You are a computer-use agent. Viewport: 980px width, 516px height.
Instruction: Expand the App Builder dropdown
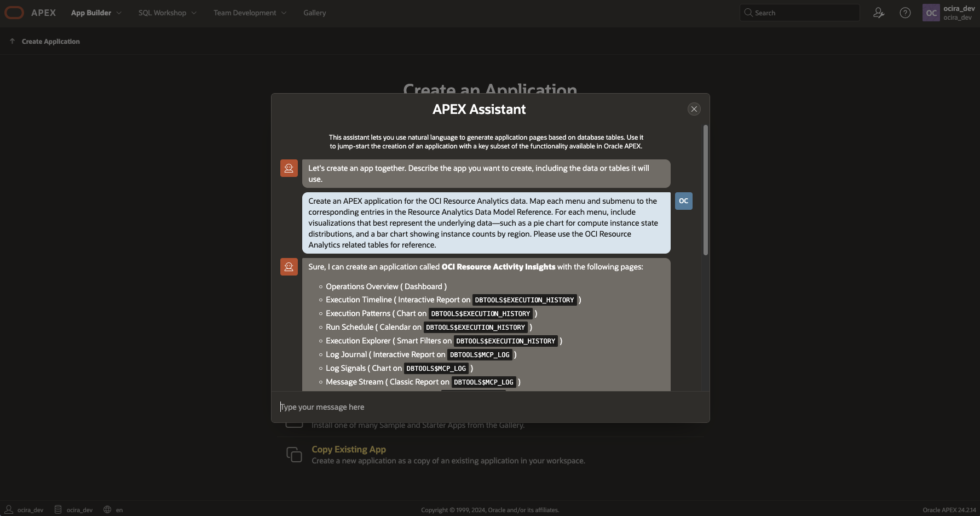tap(96, 12)
